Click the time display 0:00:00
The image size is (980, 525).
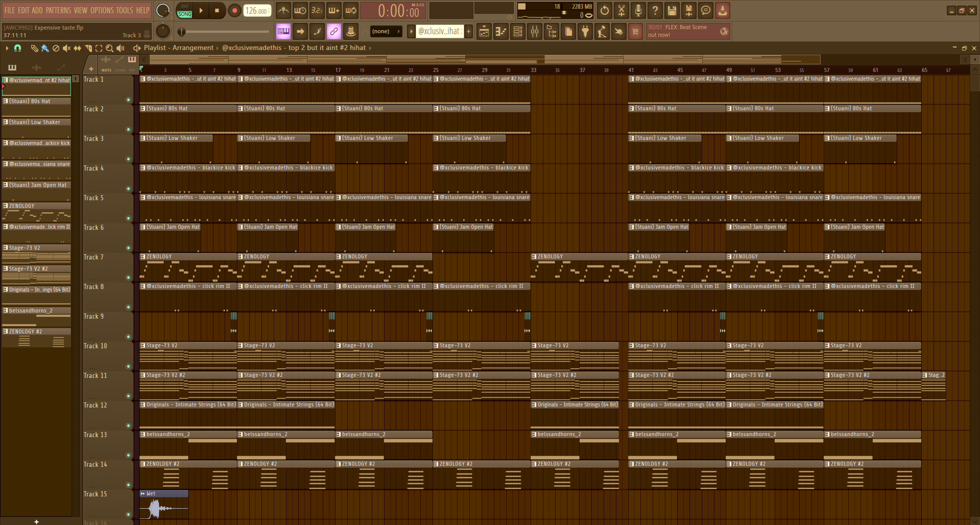point(393,11)
